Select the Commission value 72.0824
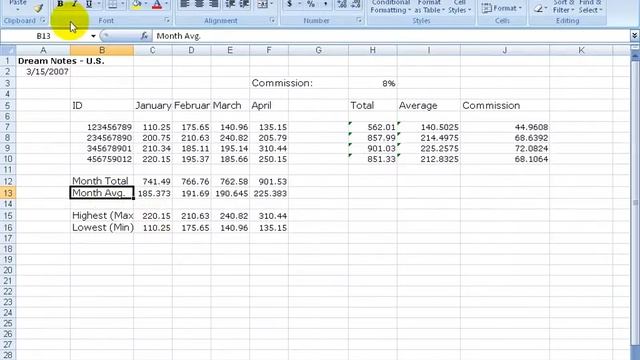640x360 pixels. click(x=505, y=148)
